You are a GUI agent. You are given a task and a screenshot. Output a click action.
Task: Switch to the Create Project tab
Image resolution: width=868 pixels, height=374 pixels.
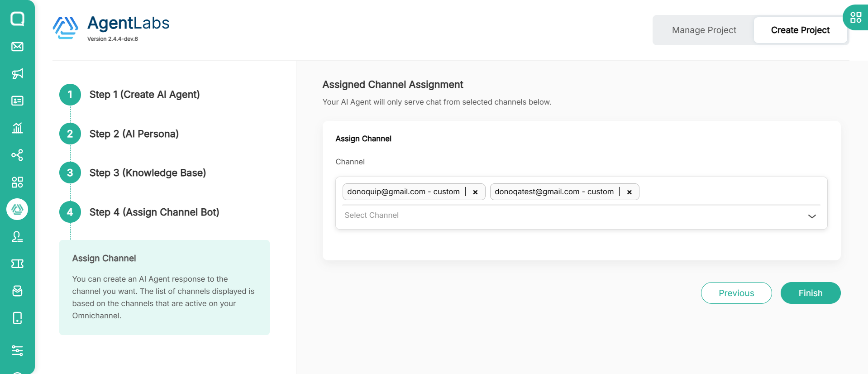(x=800, y=30)
